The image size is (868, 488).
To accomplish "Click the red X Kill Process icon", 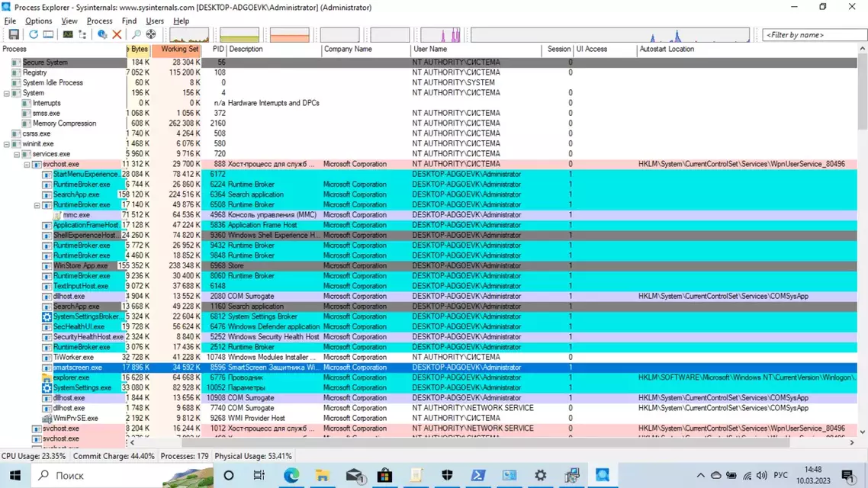I will click(117, 34).
